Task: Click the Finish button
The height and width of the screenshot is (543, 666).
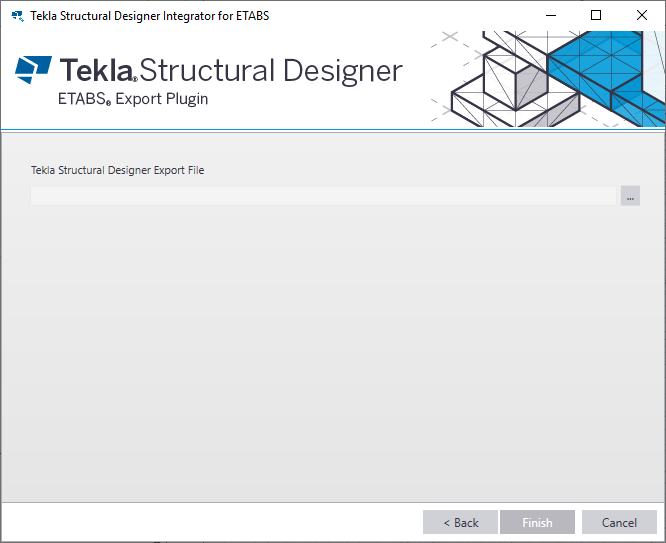Action: point(537,522)
